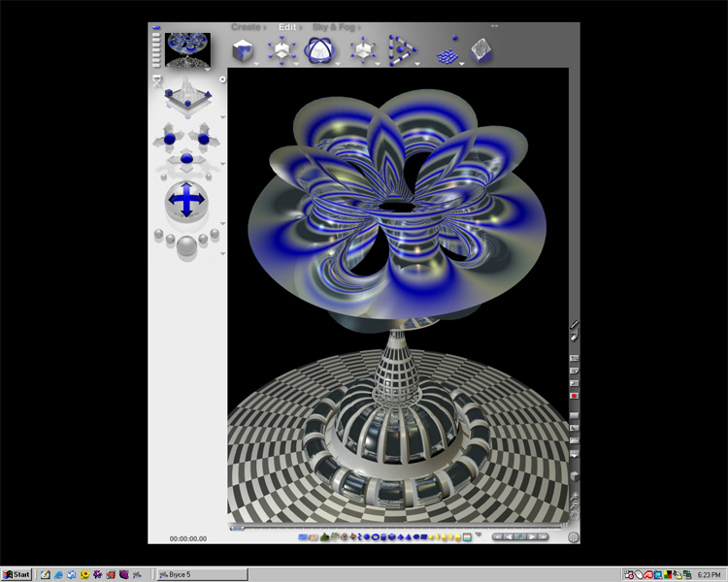Select the Resize tool in Edit palette
This screenshot has height=582, width=728.
coord(282,50)
